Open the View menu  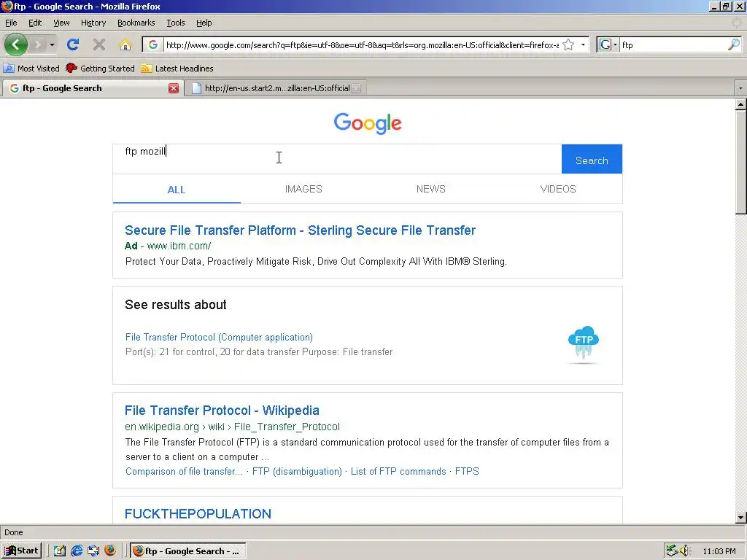pyautogui.click(x=61, y=23)
